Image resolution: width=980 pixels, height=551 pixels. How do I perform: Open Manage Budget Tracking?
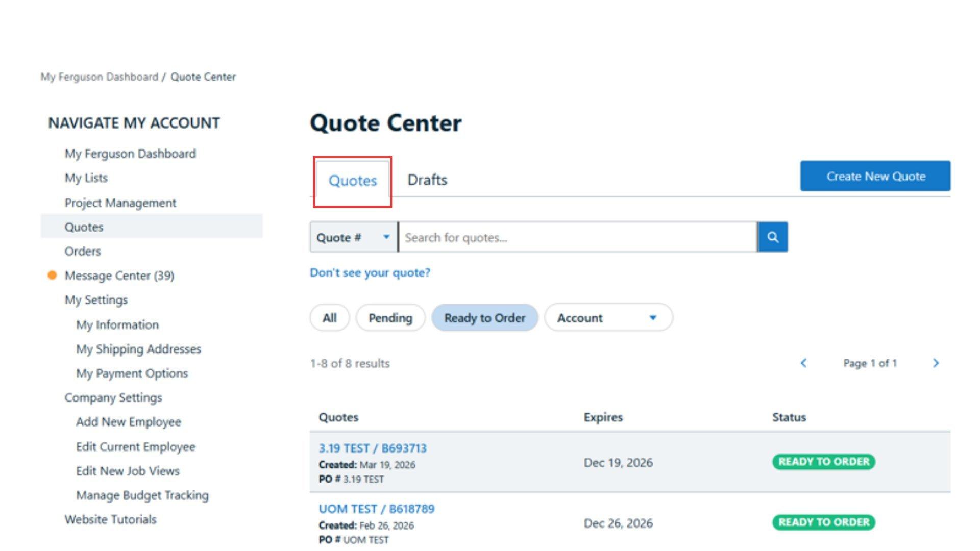tap(142, 495)
